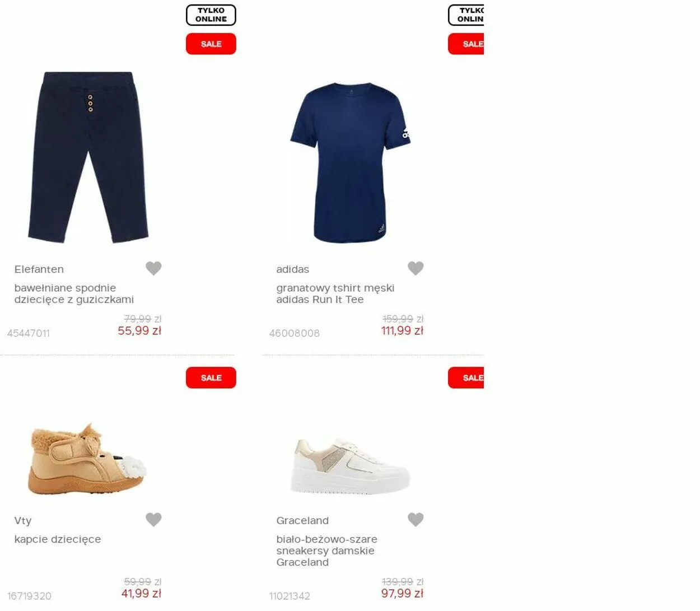Screen dimensions: 700x611
Task: Click TYLKO ONLINE badge above trousers
Action: [211, 15]
